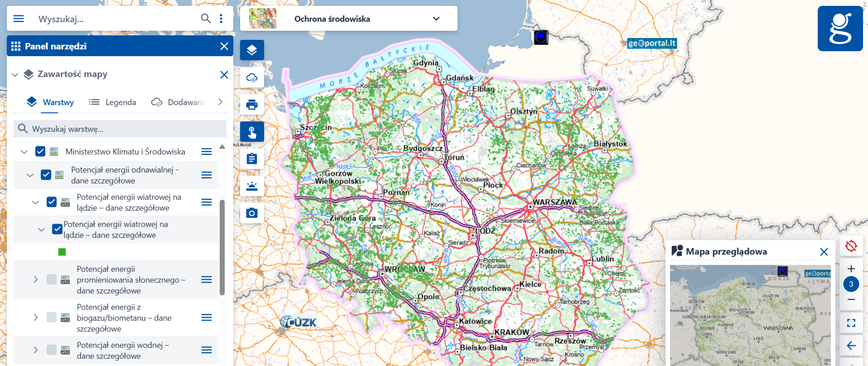The image size is (868, 366).
Task: Zoom in with the plus button
Action: pos(851,268)
